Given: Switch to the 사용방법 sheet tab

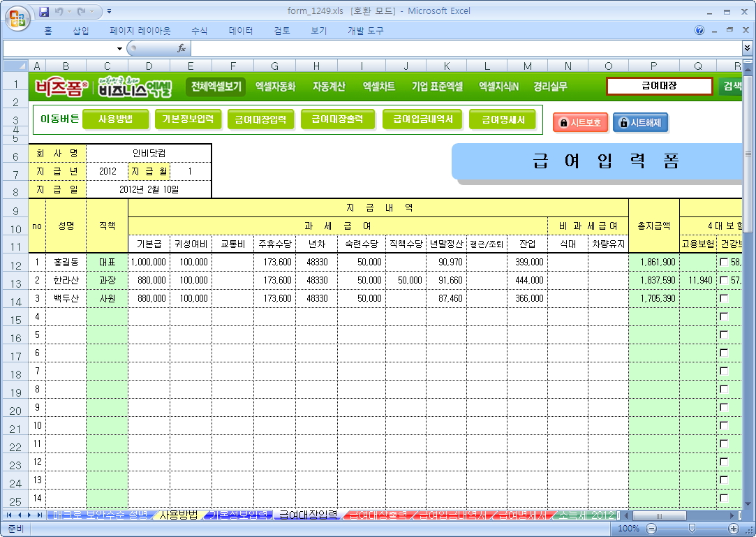Looking at the screenshot, I should (x=178, y=515).
